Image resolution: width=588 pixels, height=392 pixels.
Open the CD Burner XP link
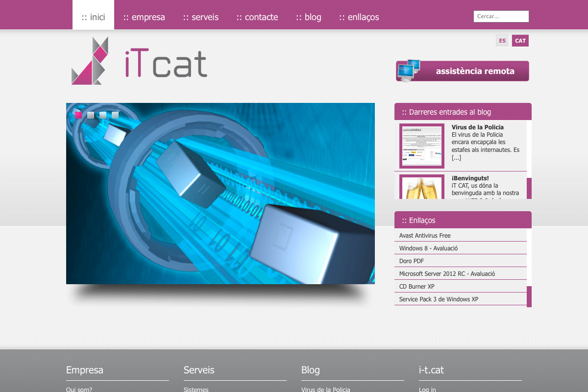416,287
